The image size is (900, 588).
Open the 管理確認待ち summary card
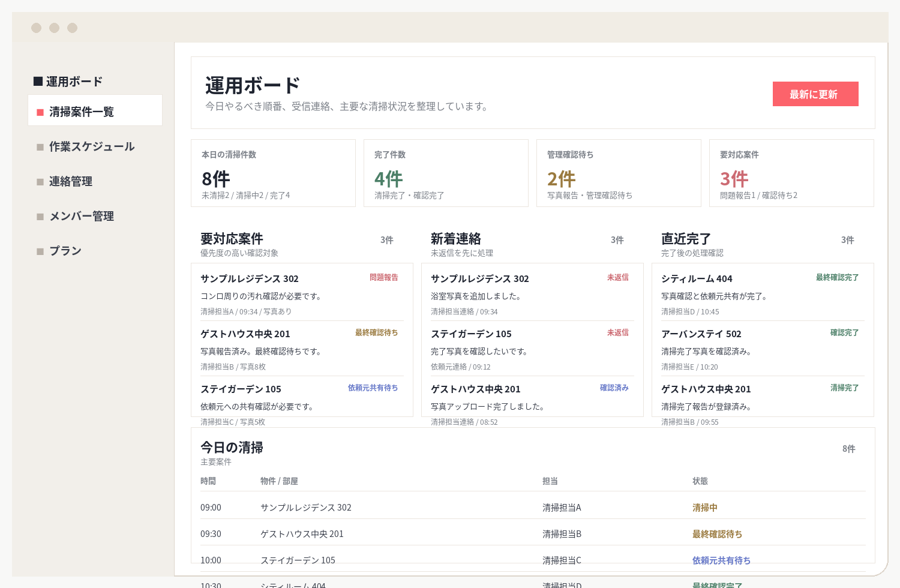click(x=619, y=173)
